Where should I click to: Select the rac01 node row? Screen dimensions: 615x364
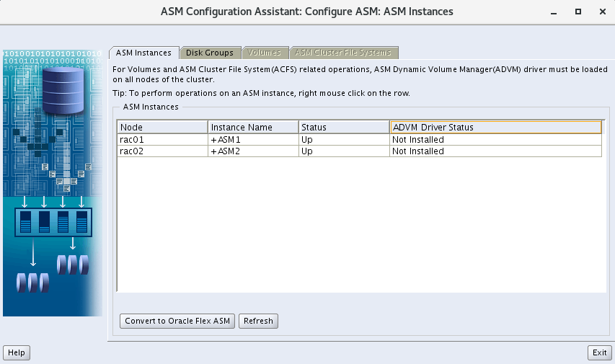(x=162, y=140)
